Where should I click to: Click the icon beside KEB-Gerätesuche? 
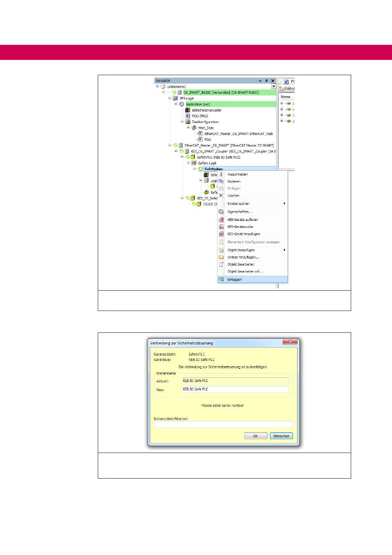(221, 227)
